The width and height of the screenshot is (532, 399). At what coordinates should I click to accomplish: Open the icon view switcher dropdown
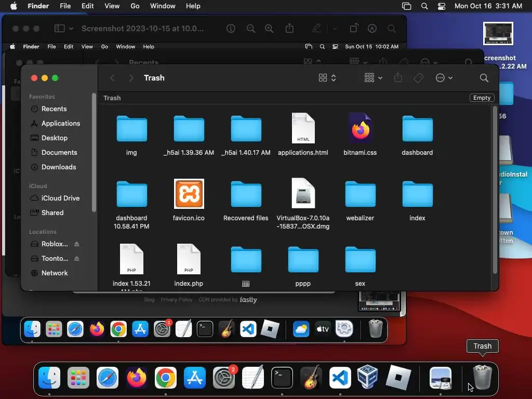[x=327, y=78]
